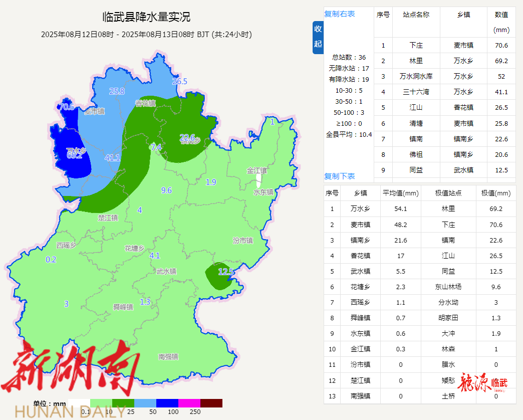Screen dimensions: 523x420
Task: Select the 万水洞水库 station cell
Action: tap(416, 77)
